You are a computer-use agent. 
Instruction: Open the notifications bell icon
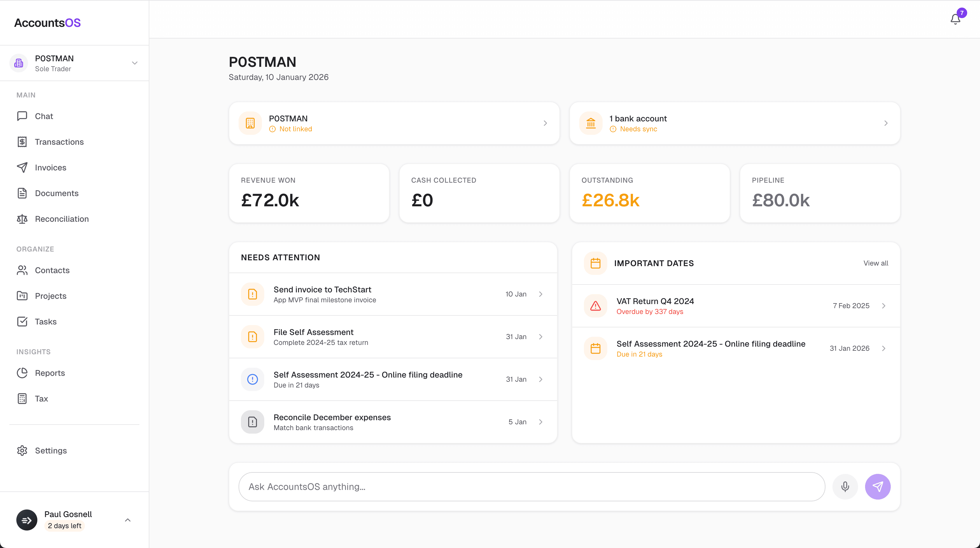pyautogui.click(x=955, y=19)
